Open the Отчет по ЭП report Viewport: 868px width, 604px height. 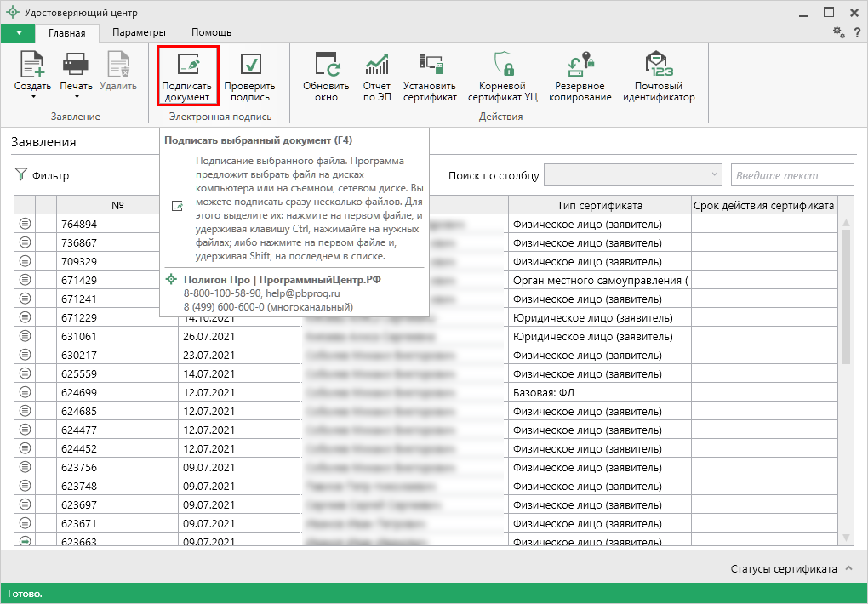click(376, 66)
